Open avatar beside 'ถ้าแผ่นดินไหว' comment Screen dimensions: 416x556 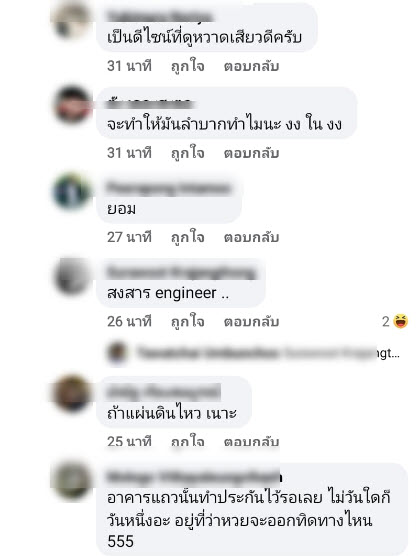coord(71,394)
